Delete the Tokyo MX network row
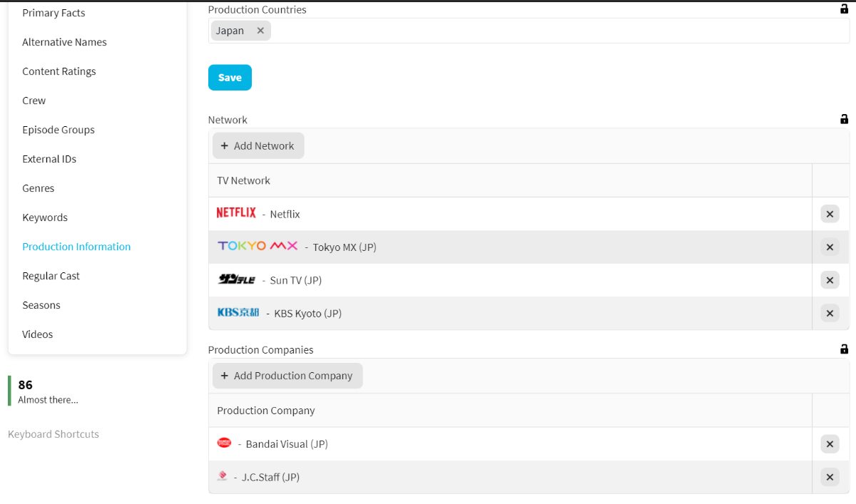The height and width of the screenshot is (504, 856). click(x=830, y=247)
